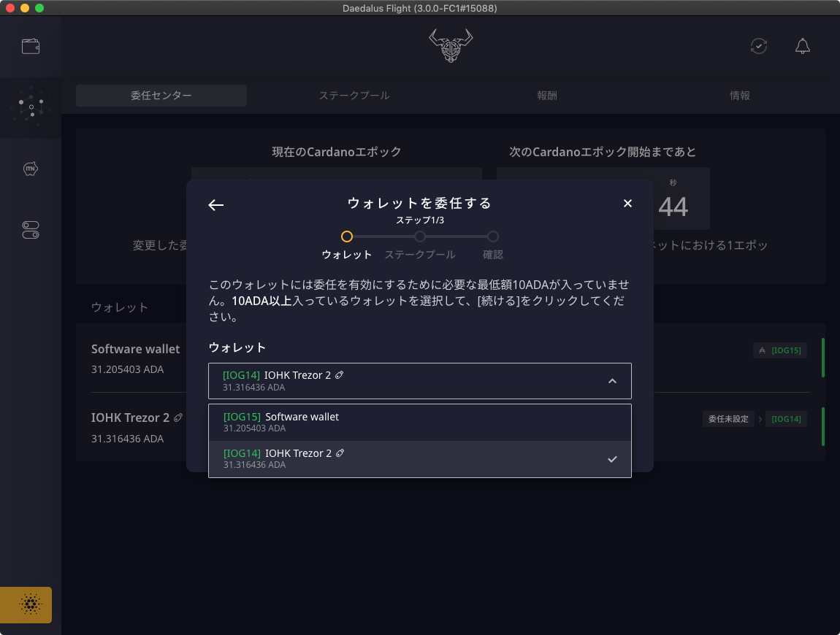This screenshot has width=840, height=635.
Task: Click the checkmark on IOHK Trezor 2 option
Action: (x=612, y=459)
